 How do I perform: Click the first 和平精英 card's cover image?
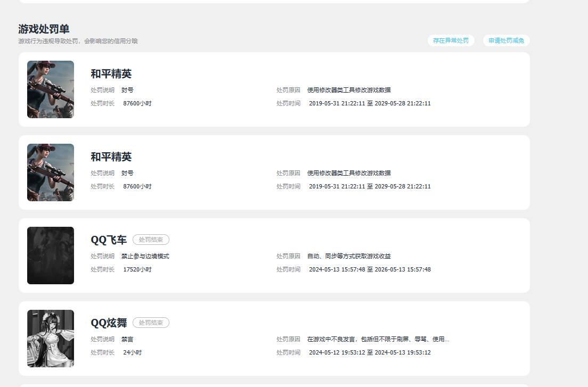tap(51, 89)
